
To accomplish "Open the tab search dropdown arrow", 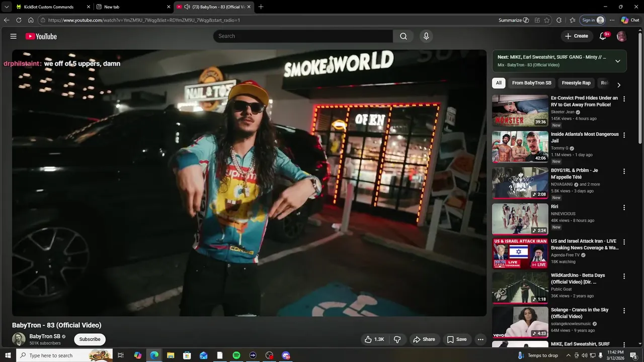I will (x=7, y=7).
